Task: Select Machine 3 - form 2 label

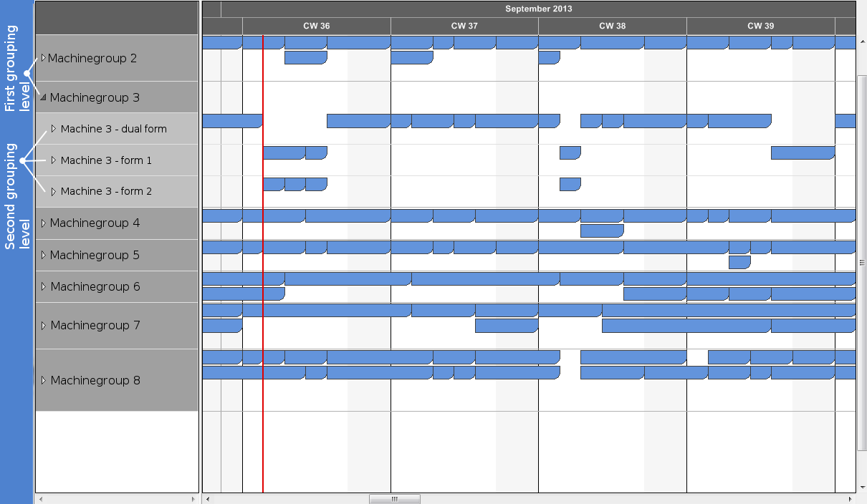Action: 106,191
